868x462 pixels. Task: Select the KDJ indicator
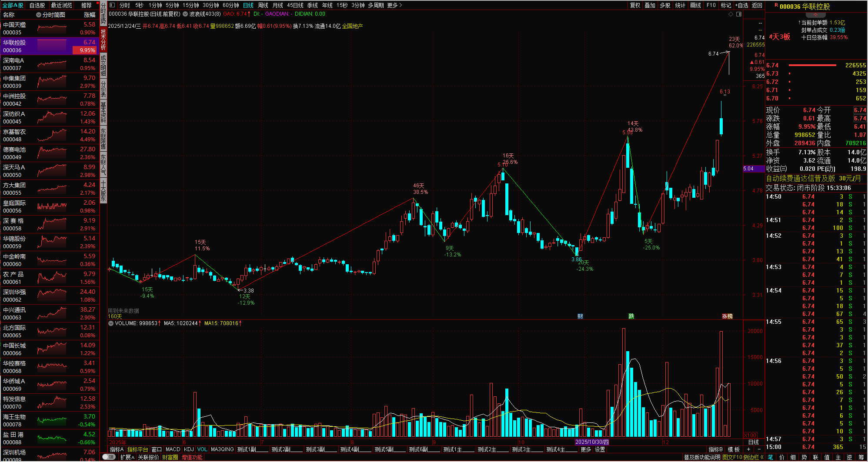point(189,449)
